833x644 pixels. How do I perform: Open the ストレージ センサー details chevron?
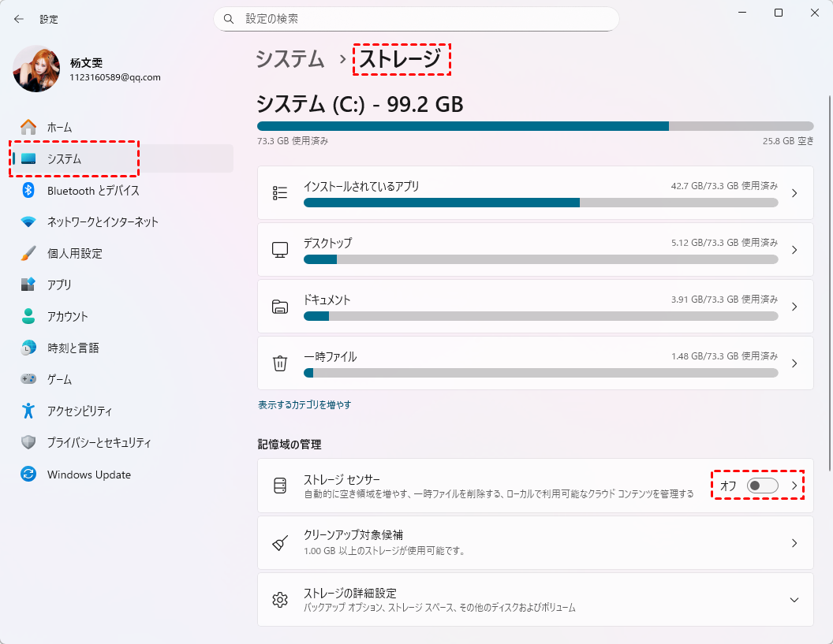coord(794,486)
